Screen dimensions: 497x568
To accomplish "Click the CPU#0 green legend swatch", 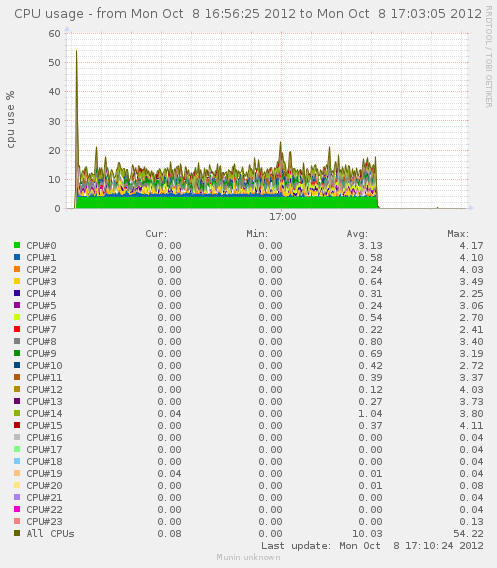I will click(x=17, y=245).
